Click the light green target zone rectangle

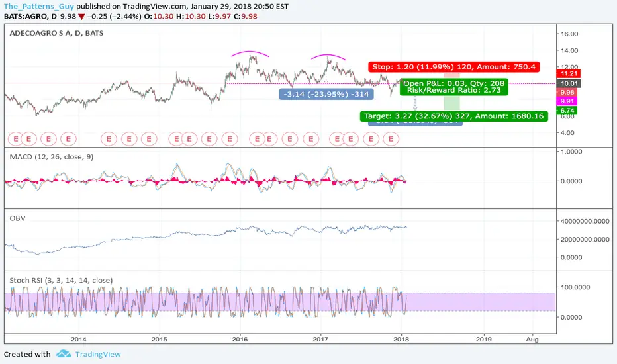451,103
